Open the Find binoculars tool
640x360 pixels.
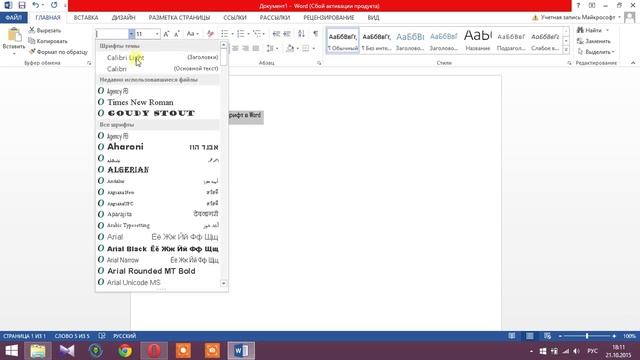tap(589, 31)
